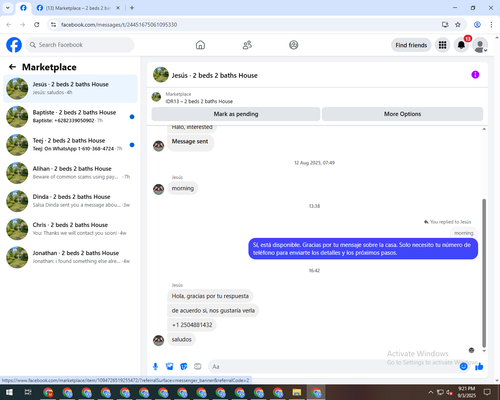Open the IDR13 listing thumbnail in banner

156,97
